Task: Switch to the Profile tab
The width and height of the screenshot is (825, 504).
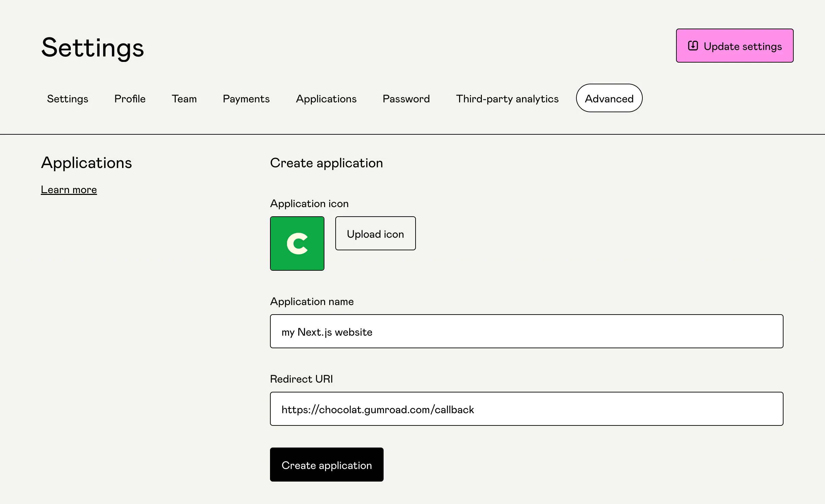Action: [x=130, y=99]
